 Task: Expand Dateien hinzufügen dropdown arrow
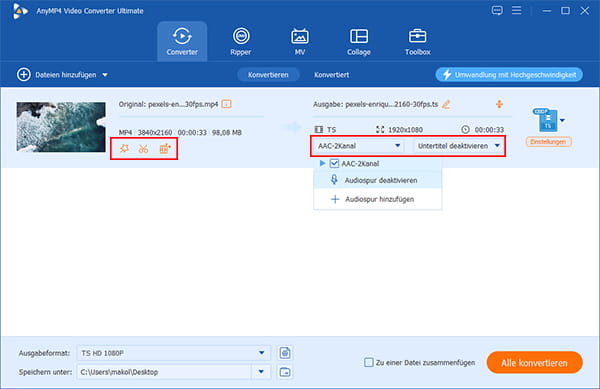coord(105,75)
